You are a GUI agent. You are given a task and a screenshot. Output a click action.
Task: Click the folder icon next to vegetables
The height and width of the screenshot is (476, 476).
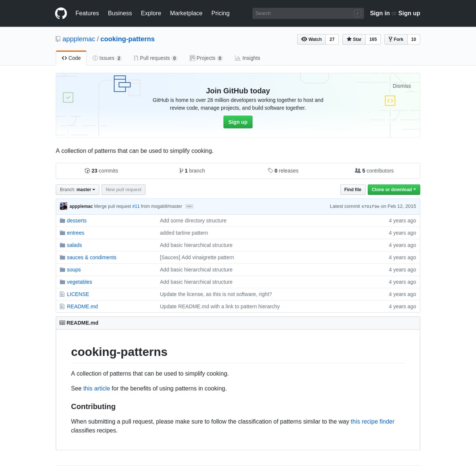(62, 282)
